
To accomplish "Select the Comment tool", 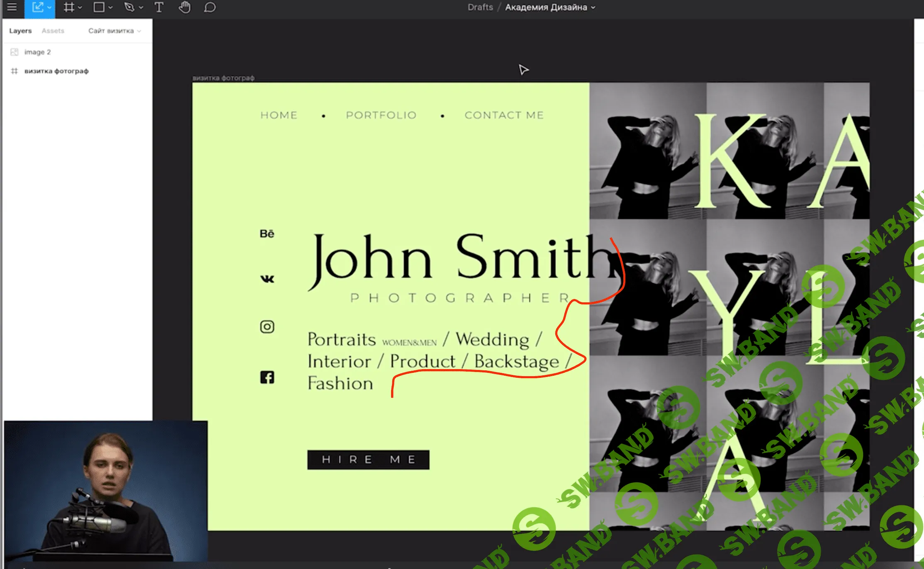I will click(x=210, y=7).
